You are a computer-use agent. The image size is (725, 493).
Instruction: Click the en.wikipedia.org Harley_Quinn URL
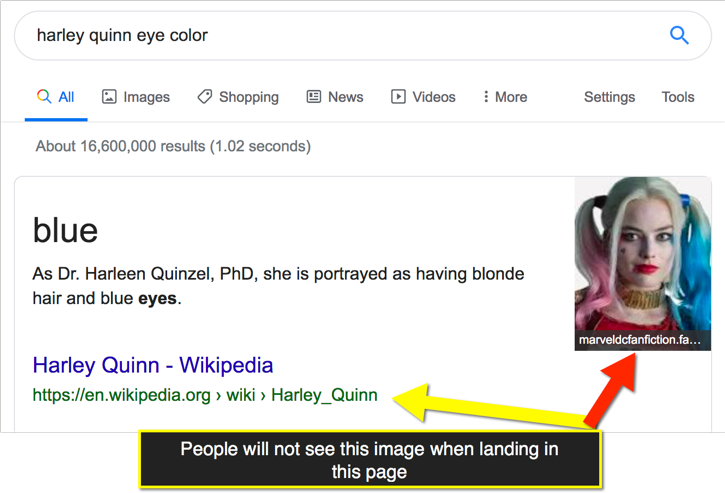205,395
